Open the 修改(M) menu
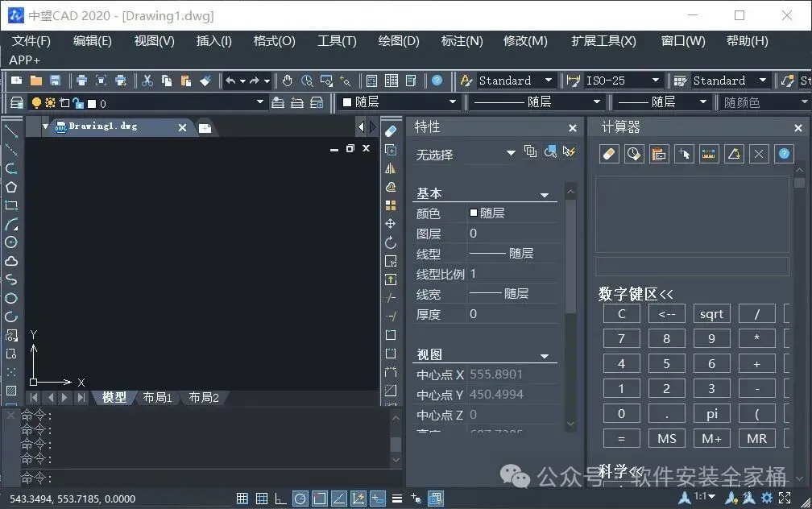The image size is (812, 509). (x=525, y=40)
